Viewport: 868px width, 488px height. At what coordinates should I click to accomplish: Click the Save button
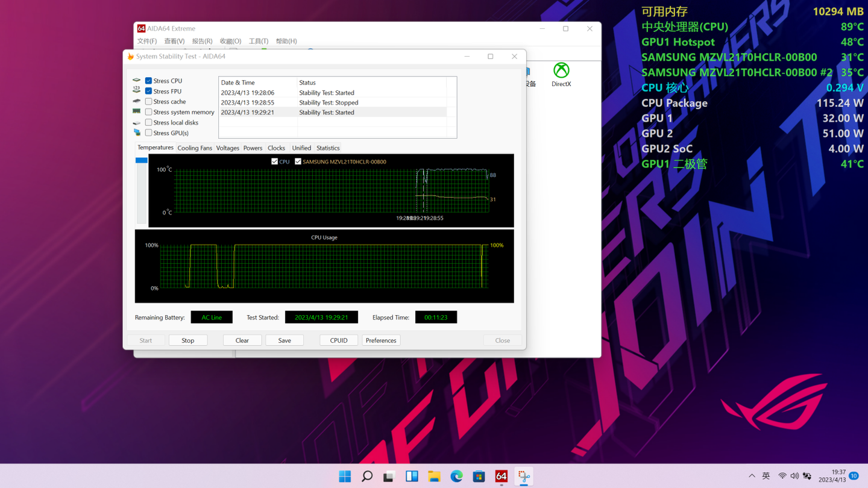tap(285, 340)
